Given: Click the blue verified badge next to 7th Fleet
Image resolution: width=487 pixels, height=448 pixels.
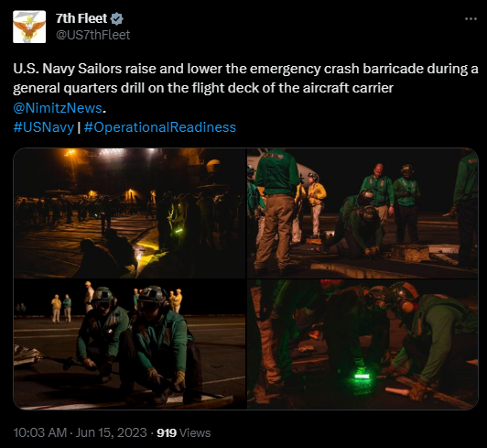Looking at the screenshot, I should [117, 18].
